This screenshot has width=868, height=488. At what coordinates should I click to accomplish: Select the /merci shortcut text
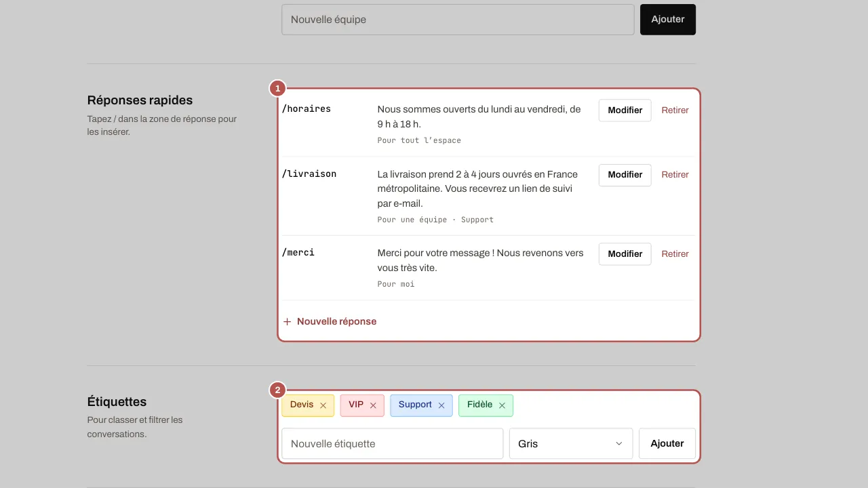pos(298,252)
